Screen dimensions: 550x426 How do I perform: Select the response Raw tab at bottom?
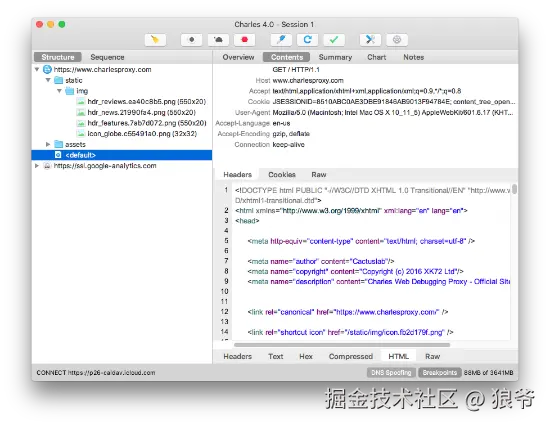tap(432, 356)
